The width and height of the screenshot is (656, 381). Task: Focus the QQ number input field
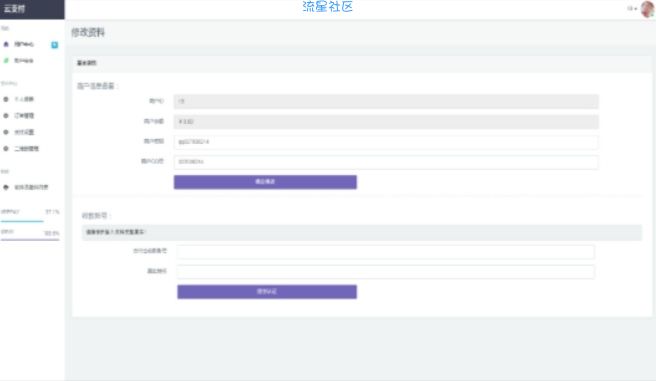tap(386, 162)
